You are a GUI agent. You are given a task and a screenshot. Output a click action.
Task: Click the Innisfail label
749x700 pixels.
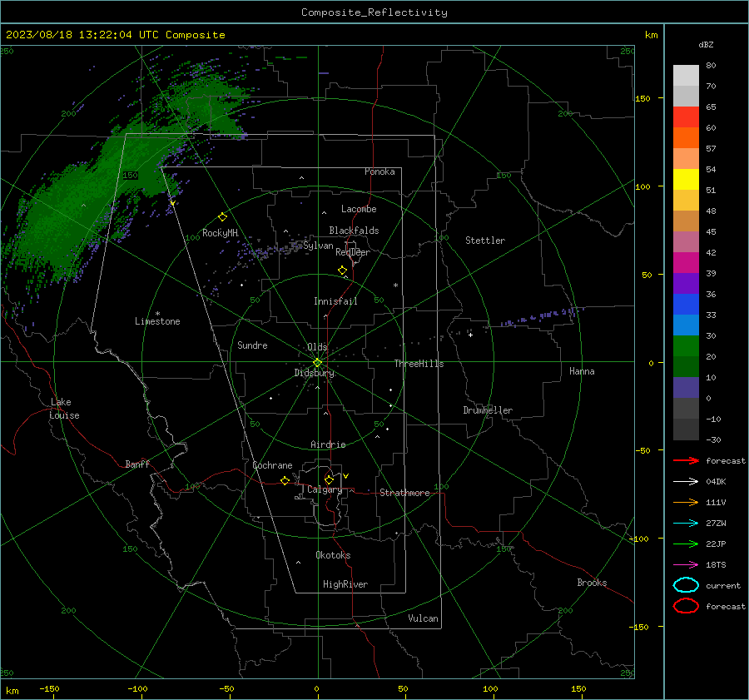pyautogui.click(x=335, y=301)
